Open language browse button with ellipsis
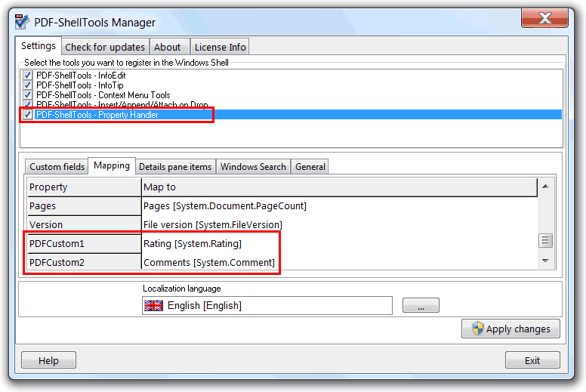Viewport: 586px width, 392px height. point(421,305)
